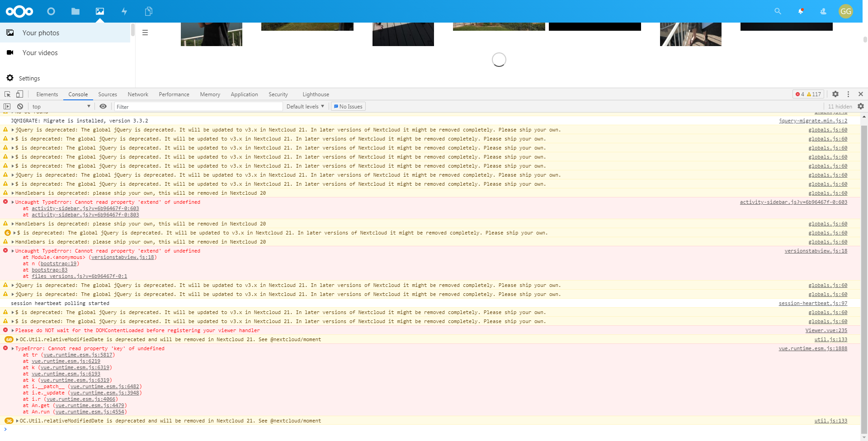Screen dimensions: 868x441
Task: Open the contacts menu icon
Action: click(x=823, y=11)
